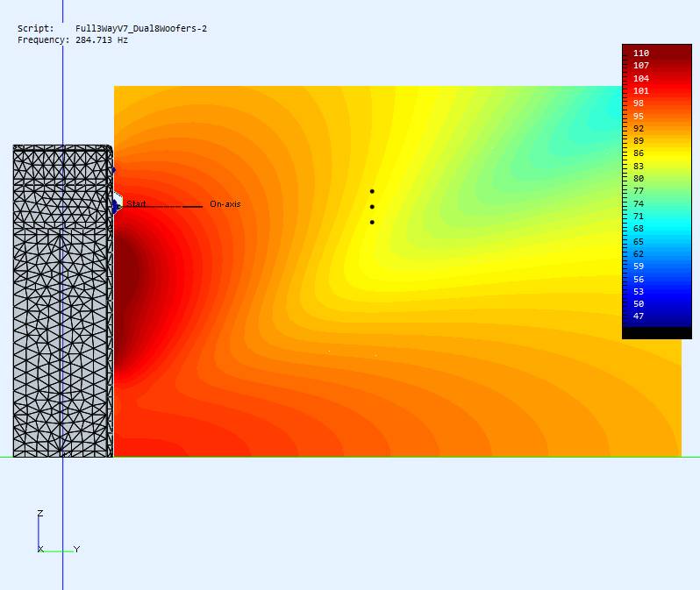
Task: Click the 104 value on color scale
Action: point(641,79)
